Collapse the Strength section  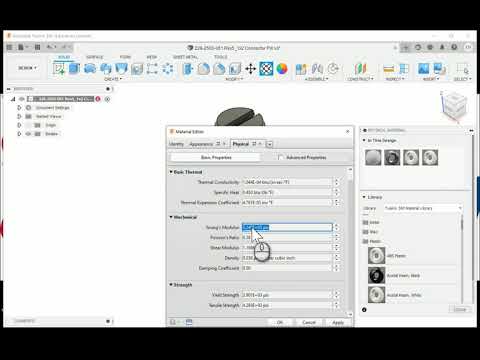click(171, 285)
